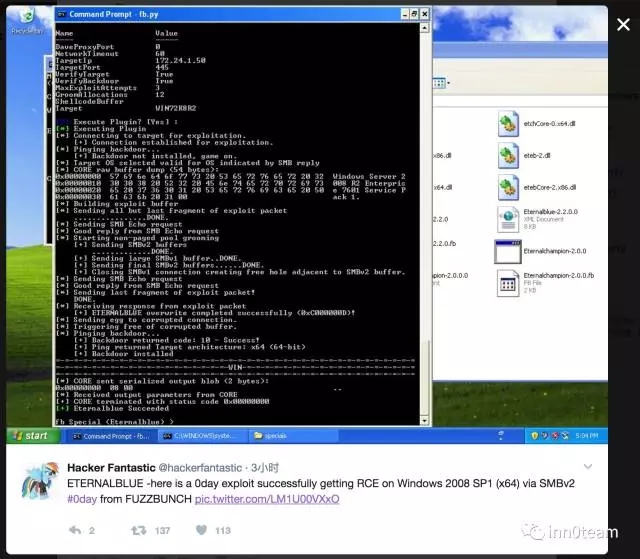Open the @hackerfantastic handle link
Screen dimensions: 640x559
click(200, 468)
